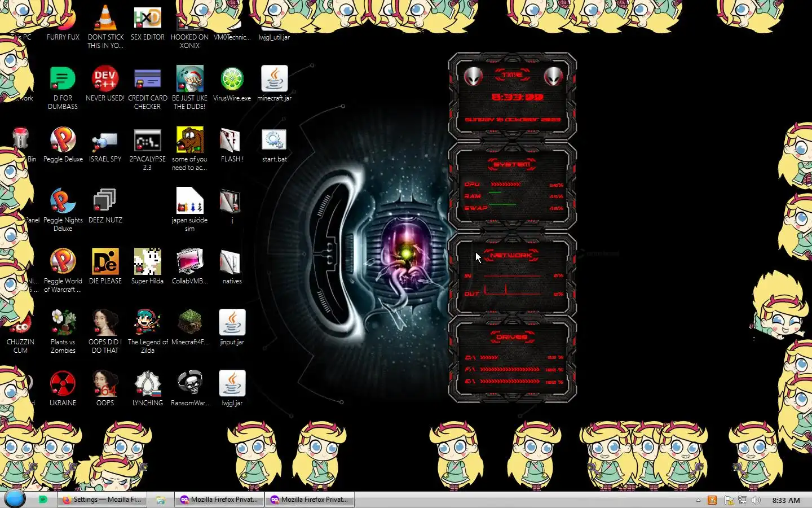Click the Sunday date line in widget

513,120
